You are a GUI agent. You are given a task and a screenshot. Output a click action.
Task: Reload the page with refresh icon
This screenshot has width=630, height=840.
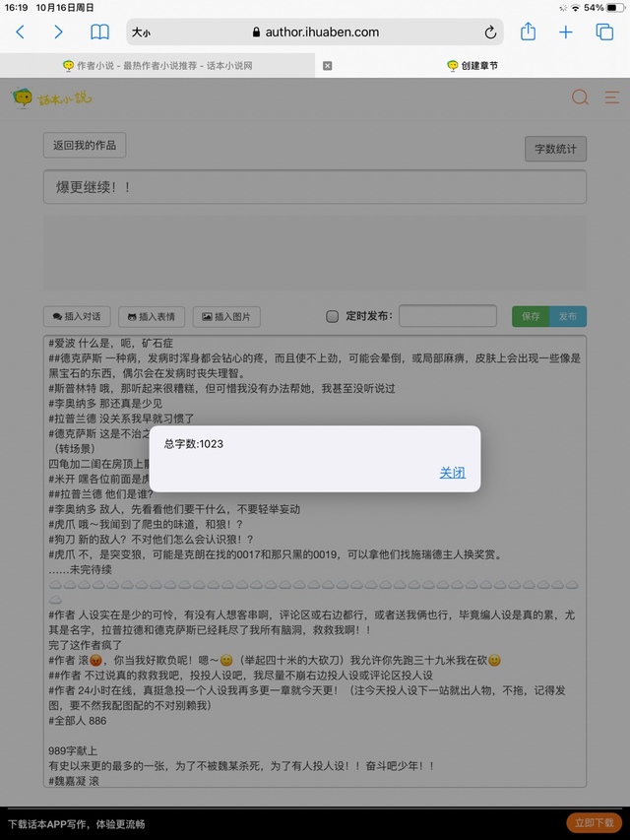(491, 32)
